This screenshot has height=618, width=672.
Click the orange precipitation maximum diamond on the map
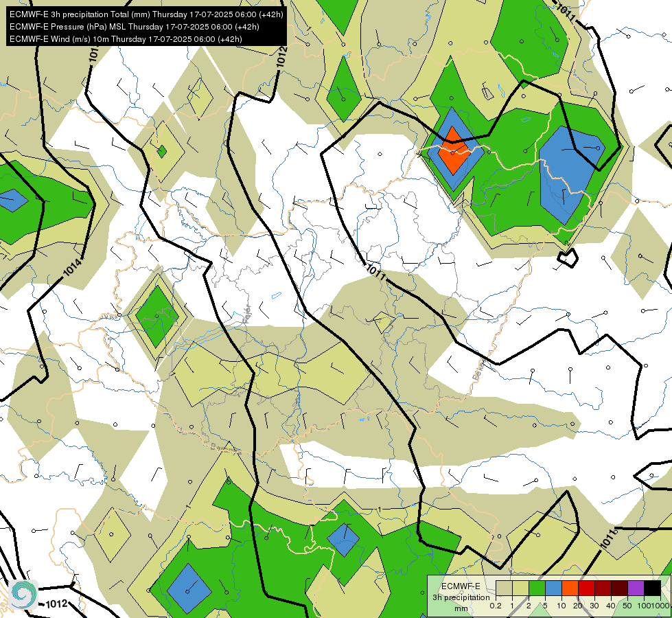coord(454,150)
